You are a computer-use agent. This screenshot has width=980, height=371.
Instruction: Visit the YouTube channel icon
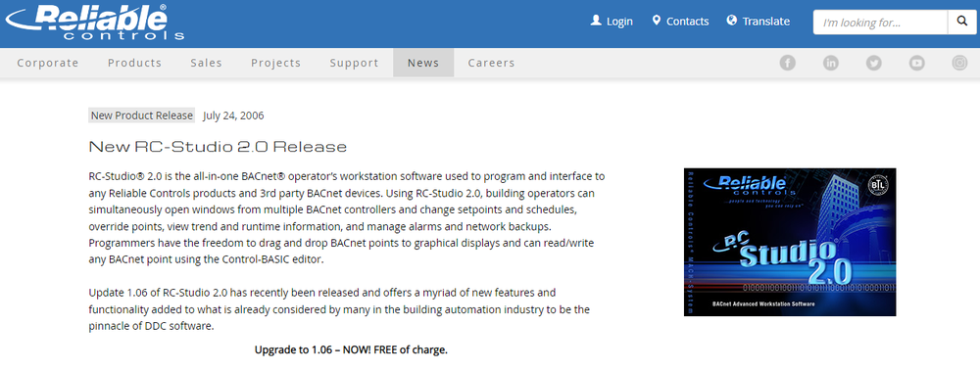tap(917, 63)
